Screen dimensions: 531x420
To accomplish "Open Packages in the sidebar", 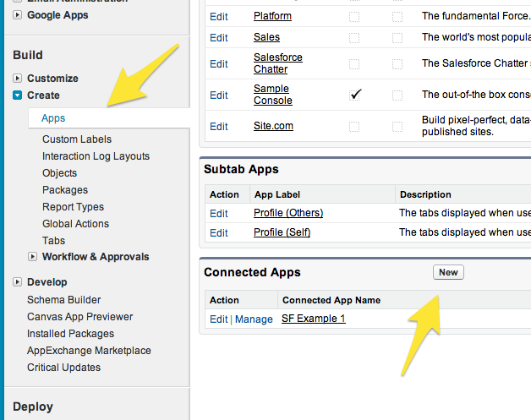I will pyautogui.click(x=65, y=190).
